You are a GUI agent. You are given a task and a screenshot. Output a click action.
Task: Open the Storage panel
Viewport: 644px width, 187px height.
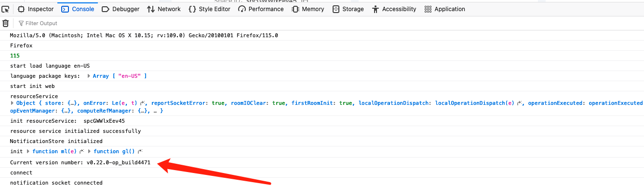[x=348, y=9]
